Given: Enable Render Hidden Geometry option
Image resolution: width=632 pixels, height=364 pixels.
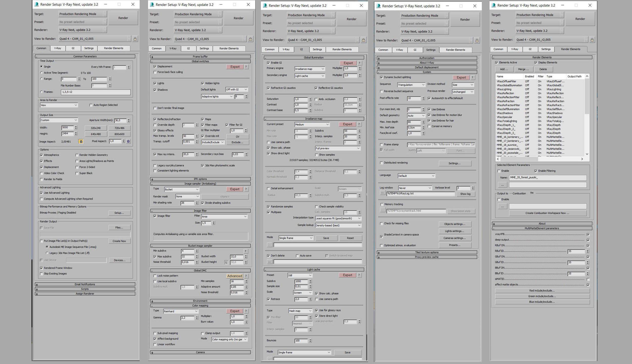Looking at the screenshot, I should pos(77,155).
